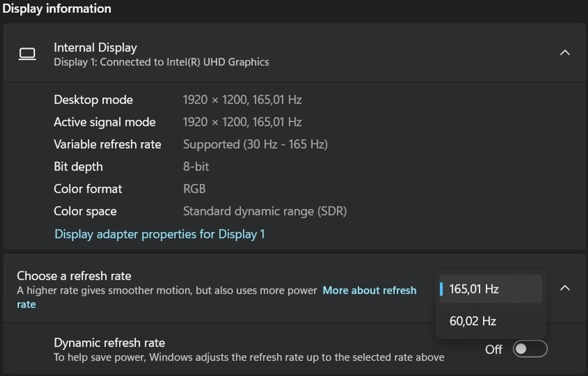588x376 pixels.
Task: Click the Standard dynamic range (SDR) value
Action: (265, 211)
